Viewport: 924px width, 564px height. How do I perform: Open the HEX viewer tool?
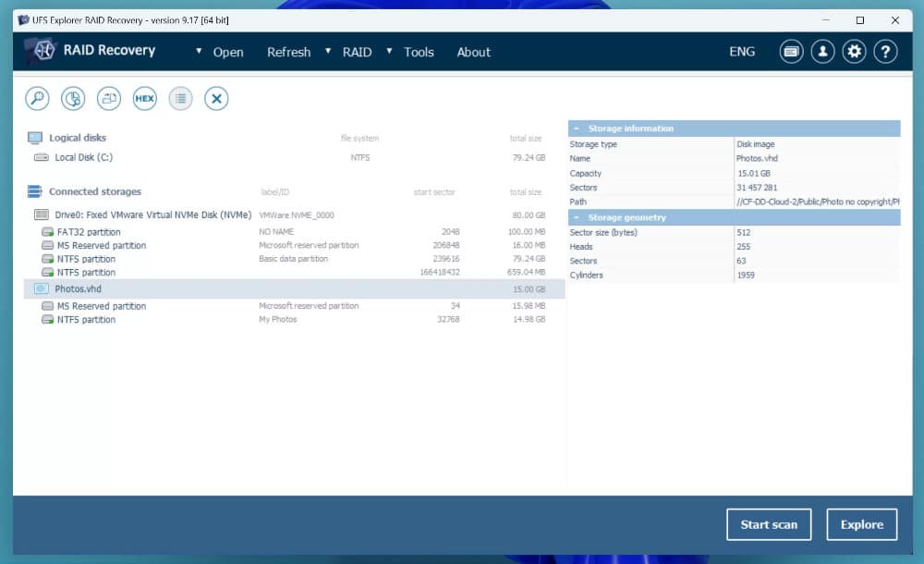pos(144,99)
